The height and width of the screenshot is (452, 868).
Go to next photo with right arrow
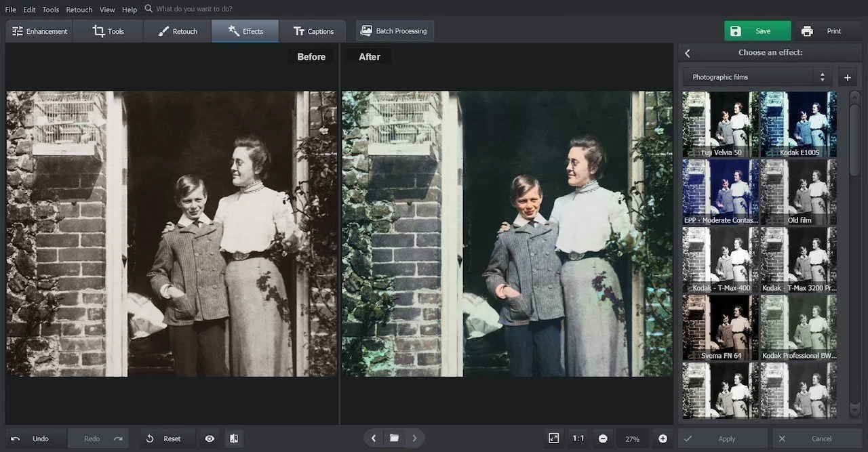[414, 438]
